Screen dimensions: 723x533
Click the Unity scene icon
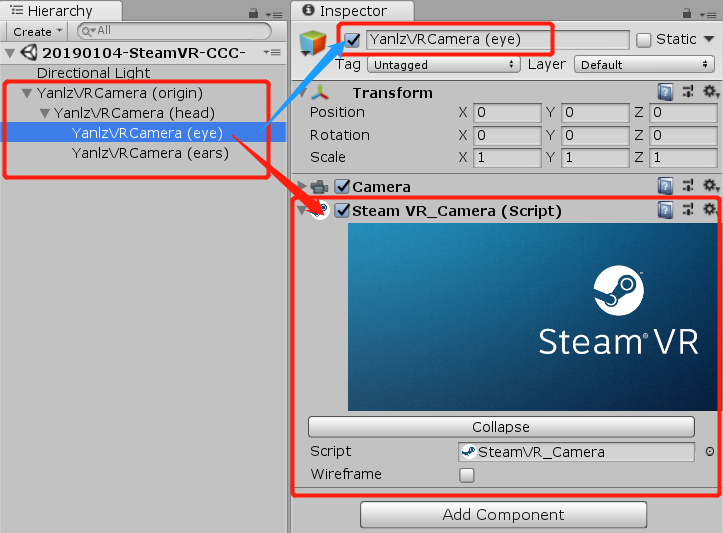[29, 53]
